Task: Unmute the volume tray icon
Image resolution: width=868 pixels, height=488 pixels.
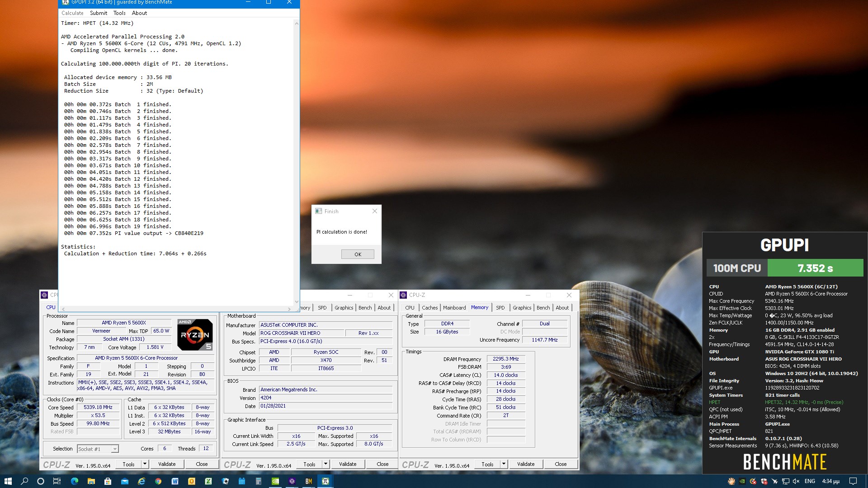Action: point(796,481)
